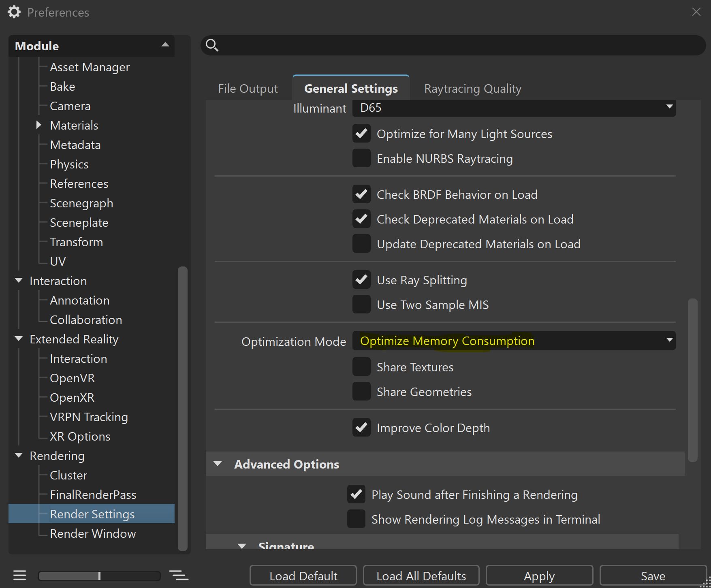Enable Use Two Sample MIS
The image size is (711, 588).
[x=361, y=305]
